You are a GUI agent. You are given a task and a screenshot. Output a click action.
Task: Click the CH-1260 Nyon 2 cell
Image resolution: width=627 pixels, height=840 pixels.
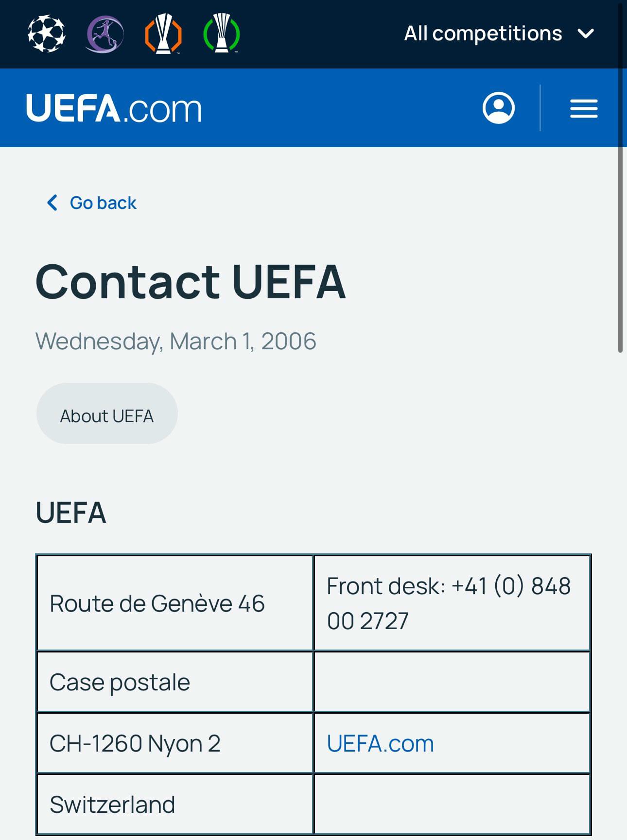point(175,743)
